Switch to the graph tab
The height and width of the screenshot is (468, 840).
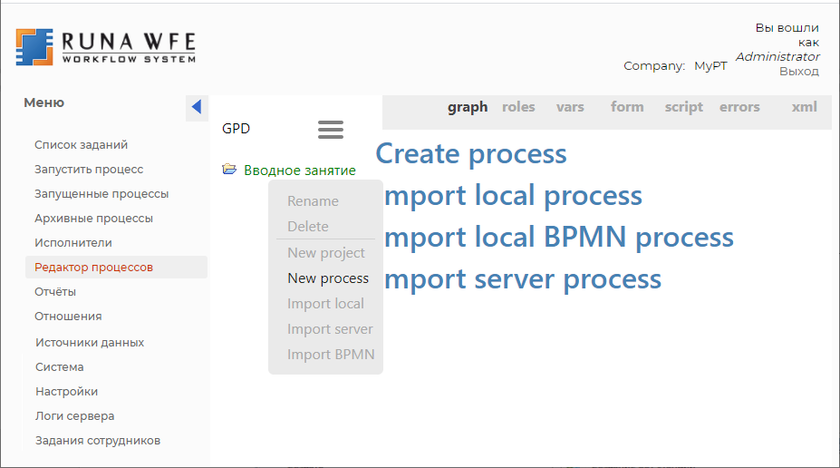pyautogui.click(x=467, y=107)
